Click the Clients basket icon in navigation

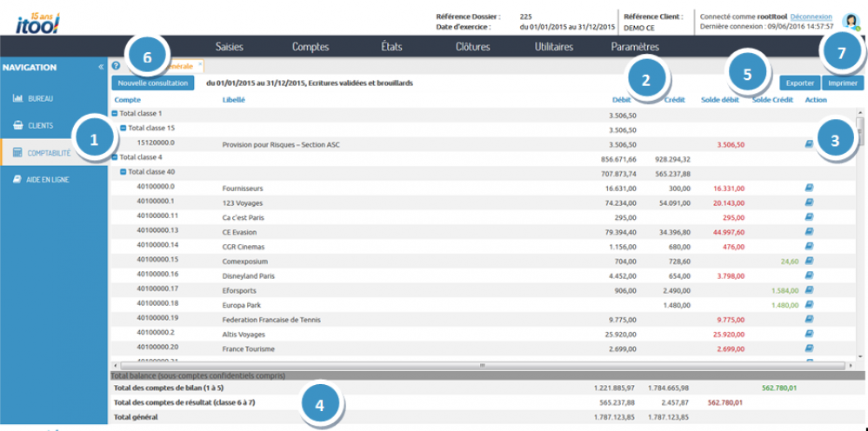(17, 125)
